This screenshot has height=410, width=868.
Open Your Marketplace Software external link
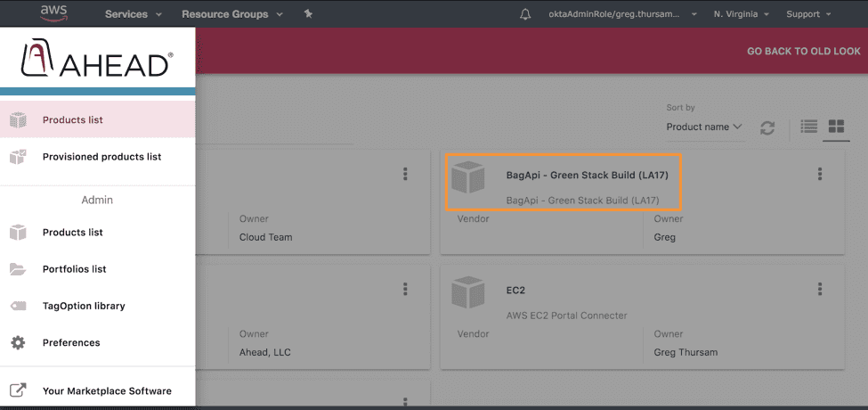97,390
